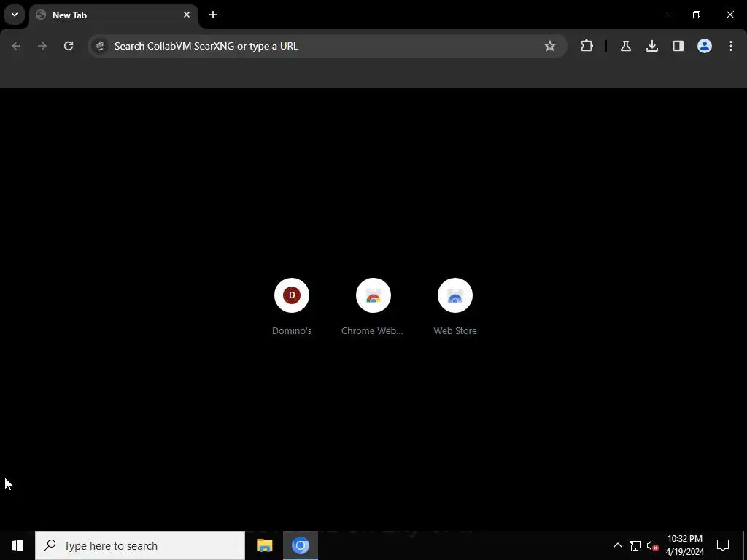
Task: Open the tab search dropdown arrow
Action: tap(15, 15)
